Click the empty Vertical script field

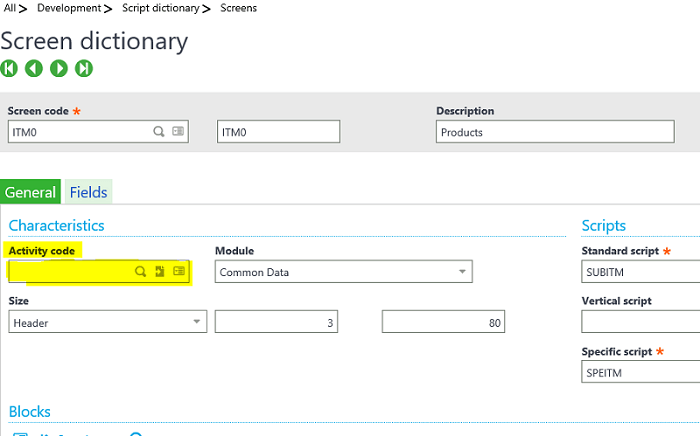point(640,322)
